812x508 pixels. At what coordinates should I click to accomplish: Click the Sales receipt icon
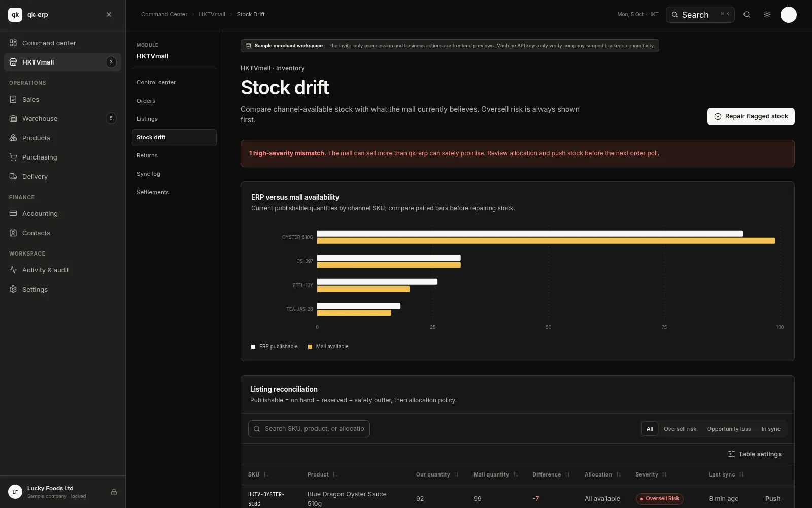point(13,99)
